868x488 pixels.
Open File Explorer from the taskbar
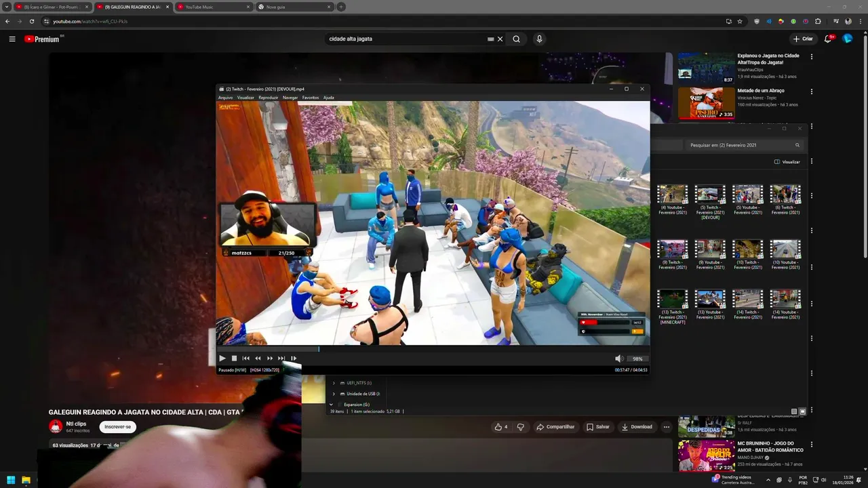[26, 480]
